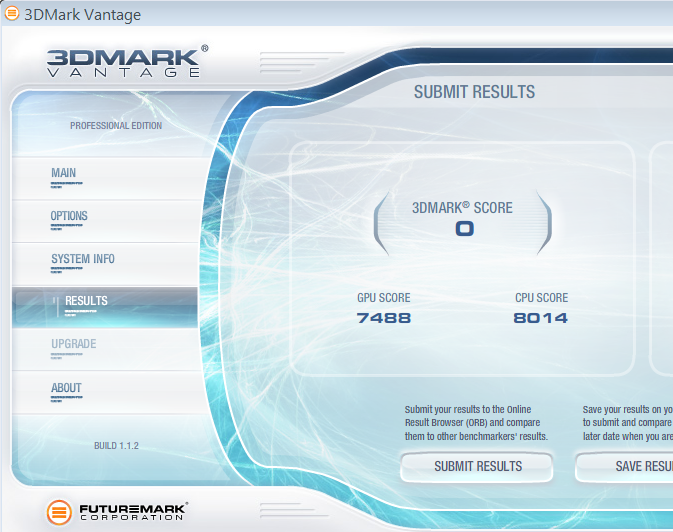Click the Futuremark Corporation wordmark
The width and height of the screenshot is (673, 532).
[133, 512]
